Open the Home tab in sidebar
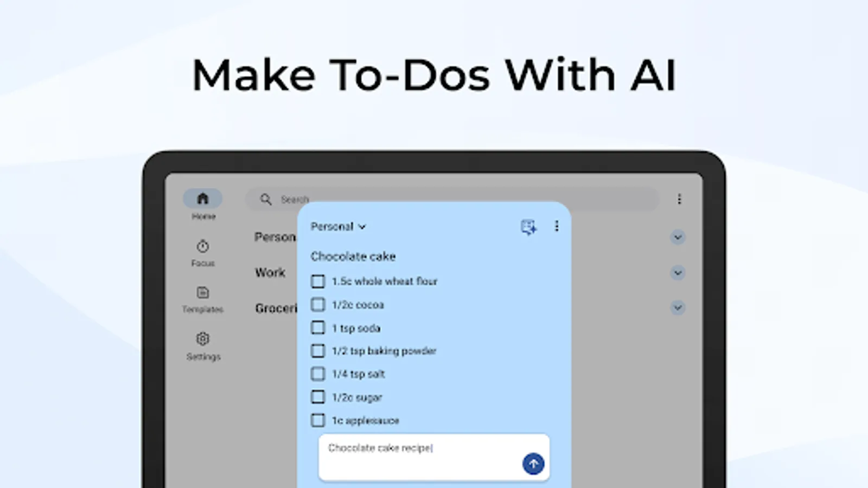This screenshot has width=868, height=488. pyautogui.click(x=202, y=204)
